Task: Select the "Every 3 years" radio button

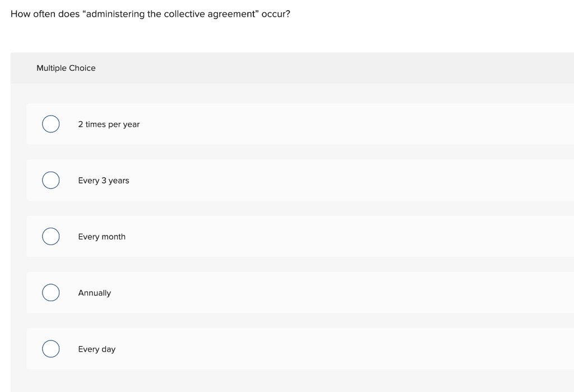Action: click(x=50, y=180)
